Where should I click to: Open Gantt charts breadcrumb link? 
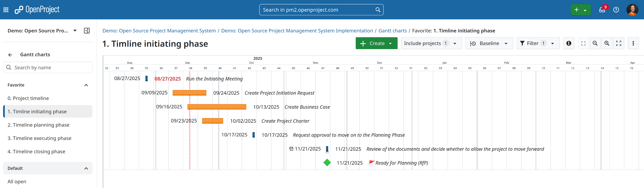point(392,31)
